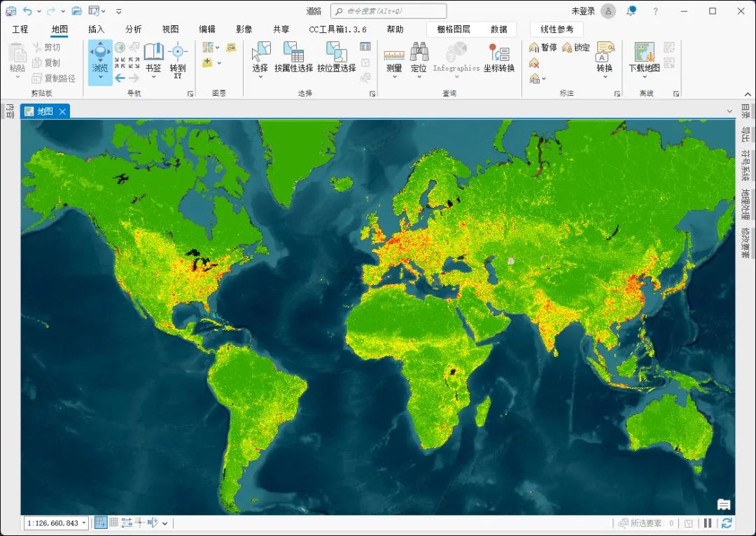The height and width of the screenshot is (536, 756).
Task: Click the 转到 XY tool
Action: pyautogui.click(x=177, y=59)
